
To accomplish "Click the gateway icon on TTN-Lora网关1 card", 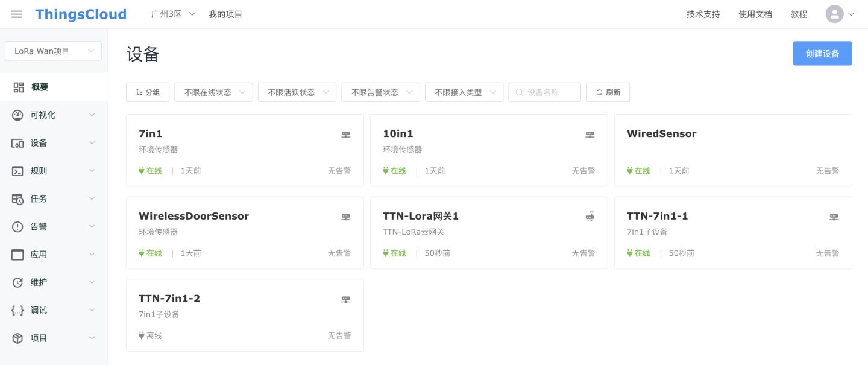I will [590, 216].
